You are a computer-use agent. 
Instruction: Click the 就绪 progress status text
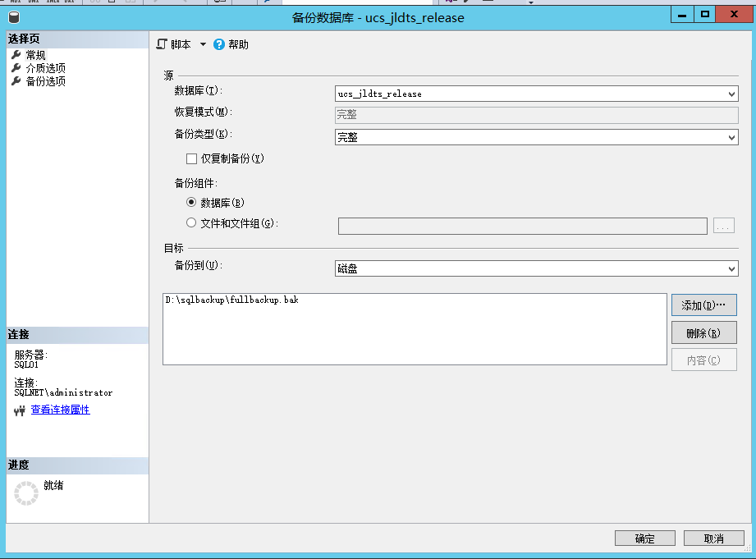pyautogui.click(x=53, y=485)
